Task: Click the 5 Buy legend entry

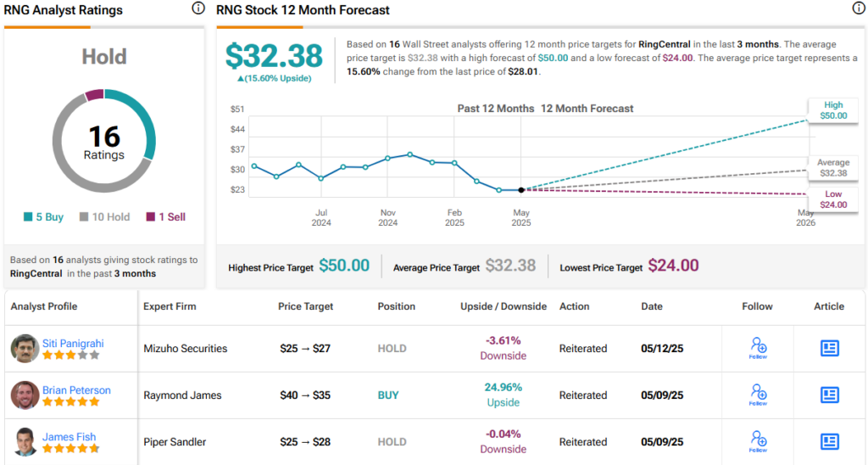Action: tap(43, 216)
